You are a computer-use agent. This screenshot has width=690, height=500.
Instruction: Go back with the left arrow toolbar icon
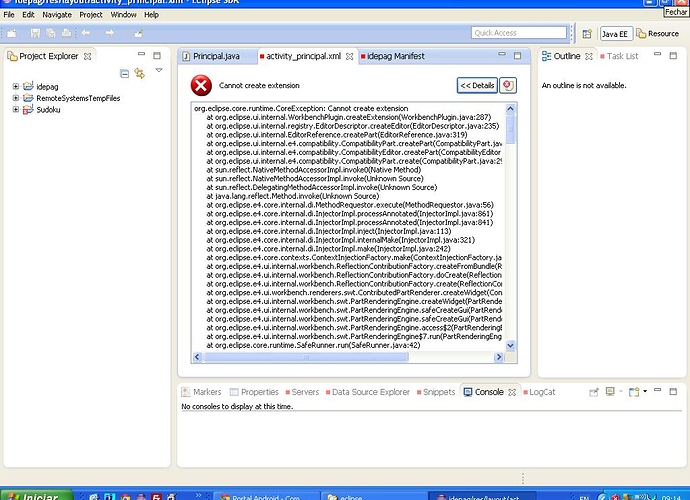point(85,33)
